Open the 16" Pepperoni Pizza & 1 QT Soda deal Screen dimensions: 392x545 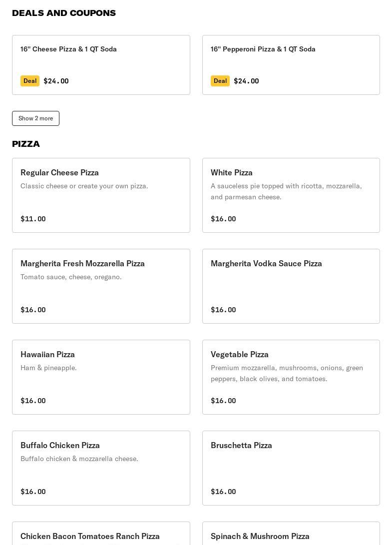[x=291, y=64]
